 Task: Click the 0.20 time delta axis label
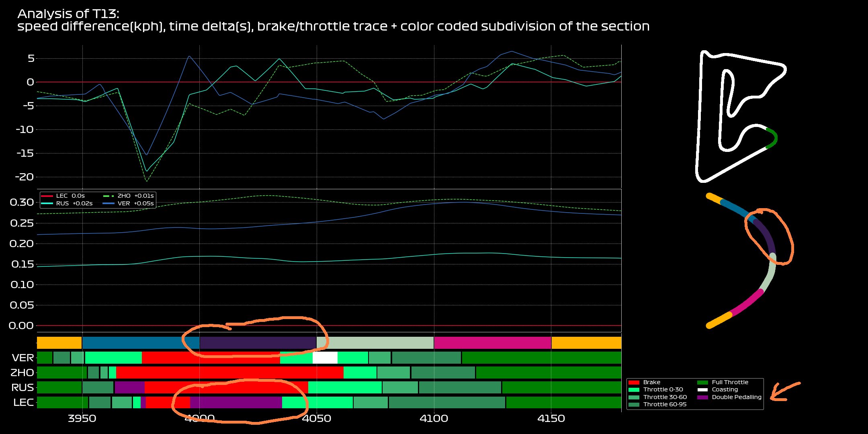[x=22, y=244]
